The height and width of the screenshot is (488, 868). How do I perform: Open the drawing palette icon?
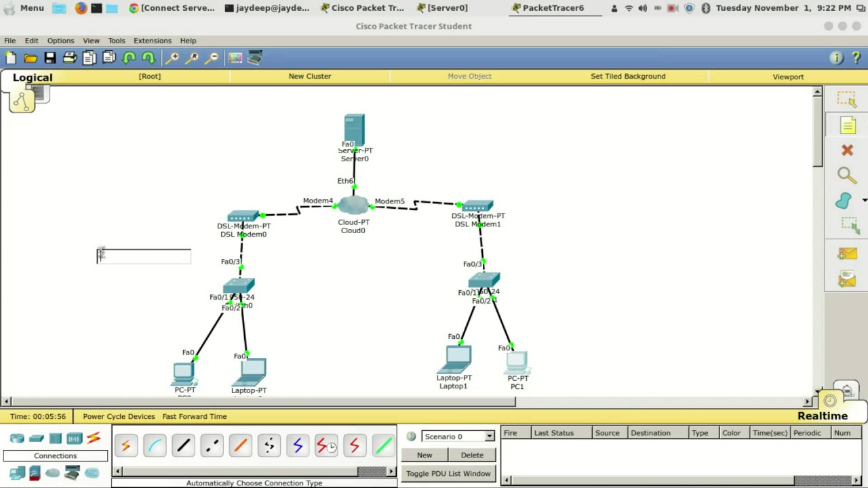pos(235,58)
